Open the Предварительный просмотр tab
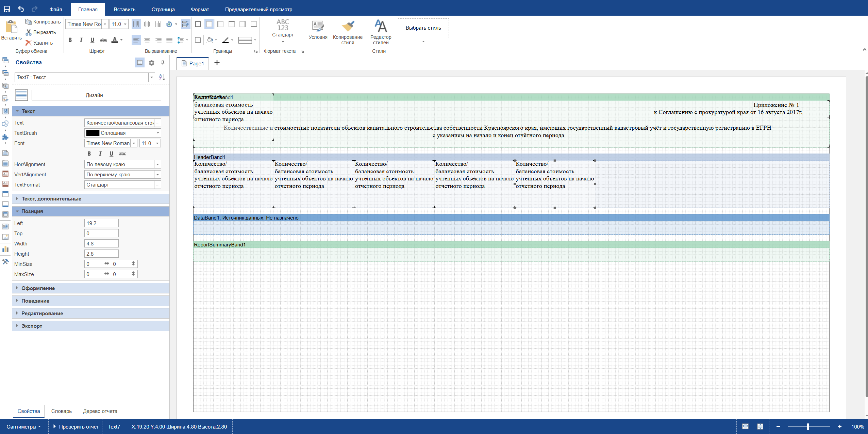The image size is (868, 434). [x=258, y=10]
